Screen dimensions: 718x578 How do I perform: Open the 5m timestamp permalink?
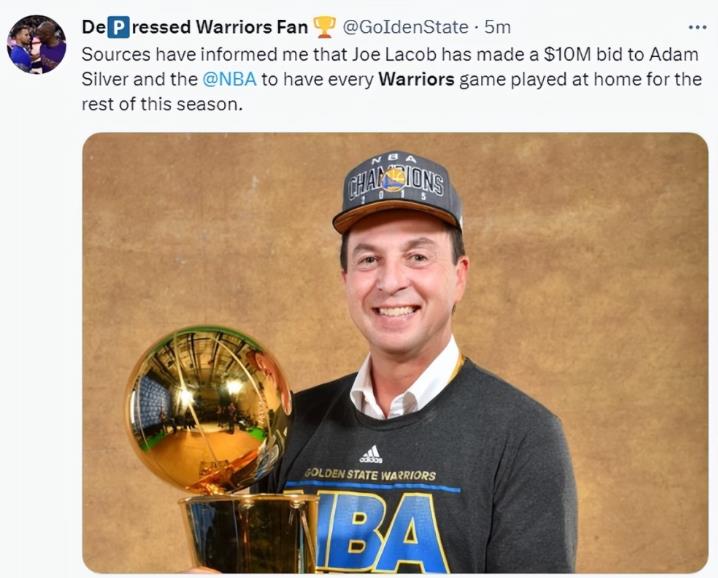tap(497, 27)
